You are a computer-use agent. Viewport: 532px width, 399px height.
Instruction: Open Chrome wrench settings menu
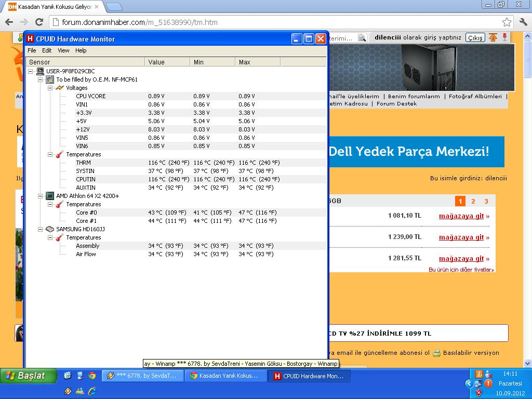523,22
